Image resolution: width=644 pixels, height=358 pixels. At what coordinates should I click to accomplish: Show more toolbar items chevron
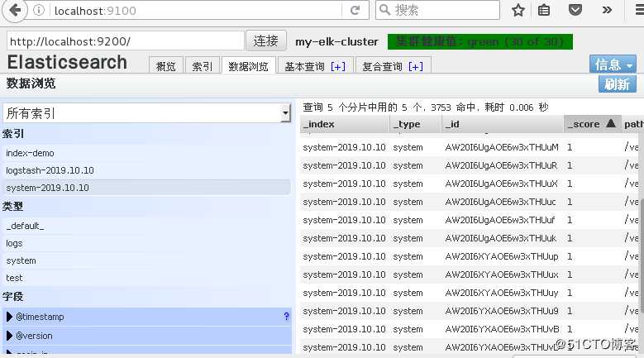click(607, 10)
